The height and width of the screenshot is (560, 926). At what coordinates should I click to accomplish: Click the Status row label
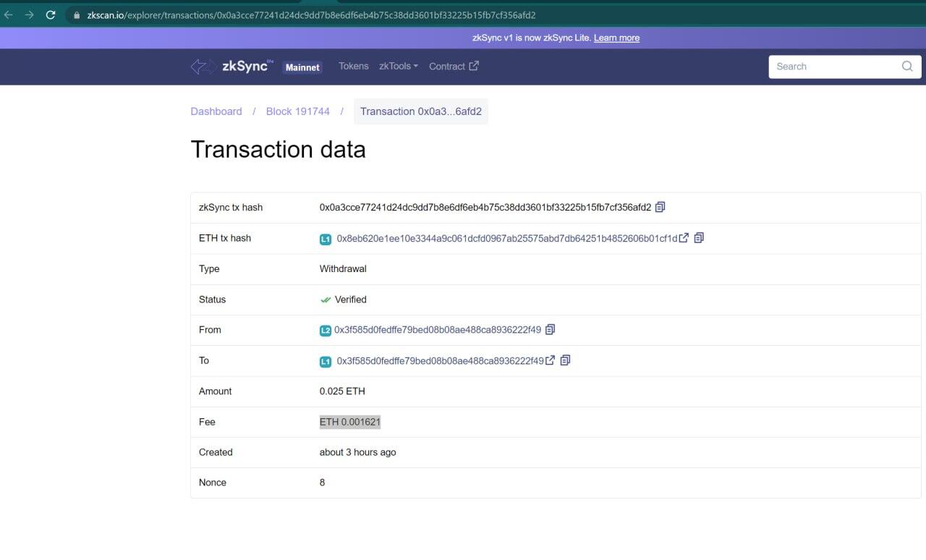click(x=212, y=300)
